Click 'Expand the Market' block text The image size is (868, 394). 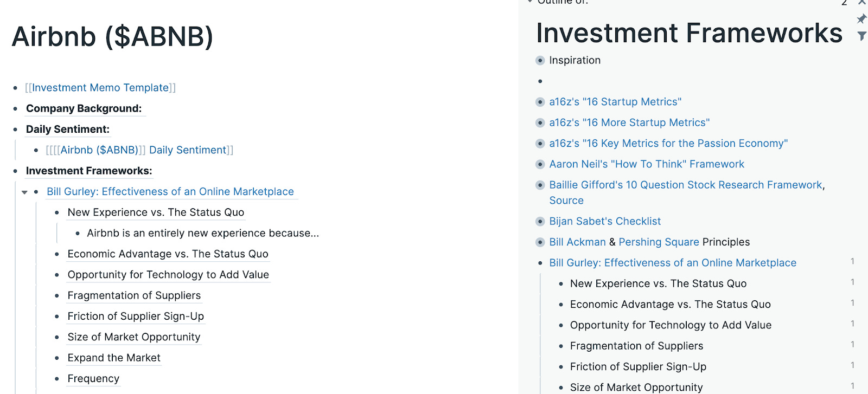[x=114, y=358]
